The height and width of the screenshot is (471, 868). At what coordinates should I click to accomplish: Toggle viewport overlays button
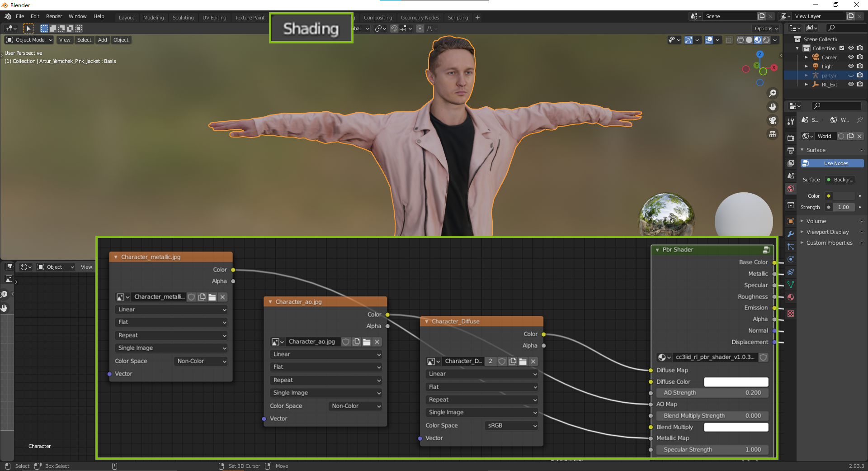(709, 40)
